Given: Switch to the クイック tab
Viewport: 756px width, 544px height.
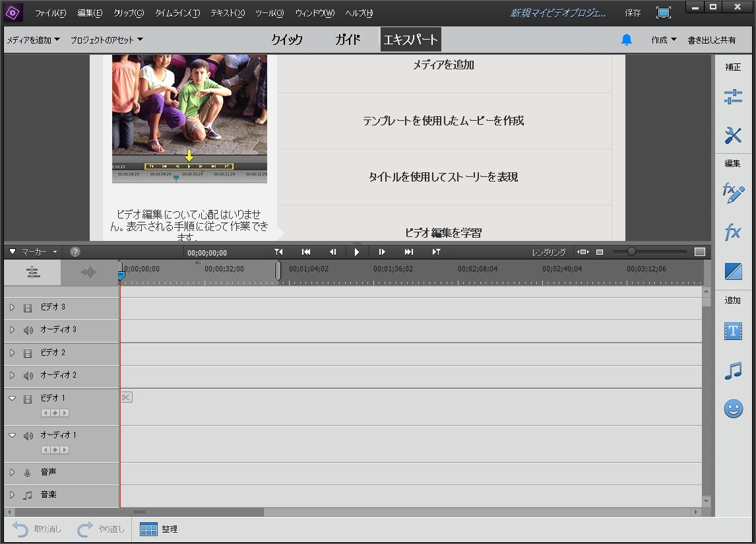Looking at the screenshot, I should point(287,40).
